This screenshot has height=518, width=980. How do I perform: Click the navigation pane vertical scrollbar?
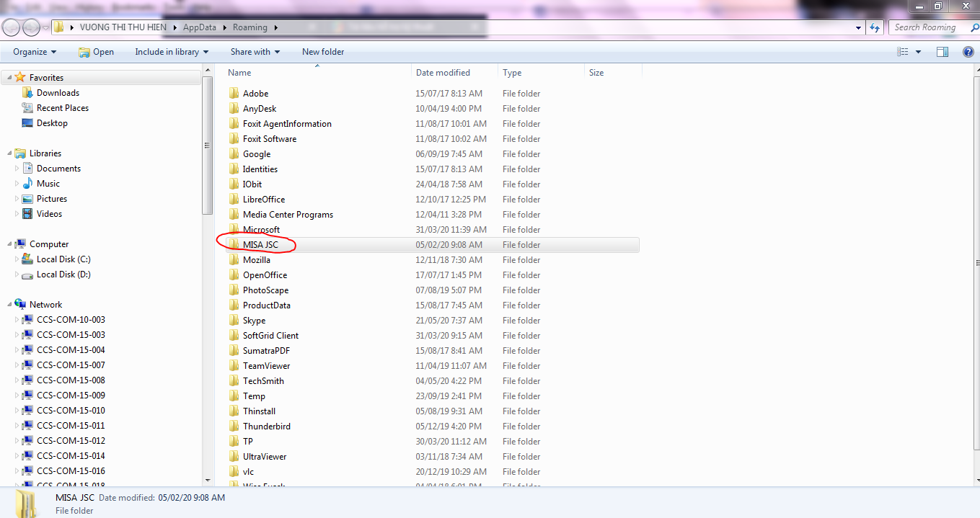[208, 144]
